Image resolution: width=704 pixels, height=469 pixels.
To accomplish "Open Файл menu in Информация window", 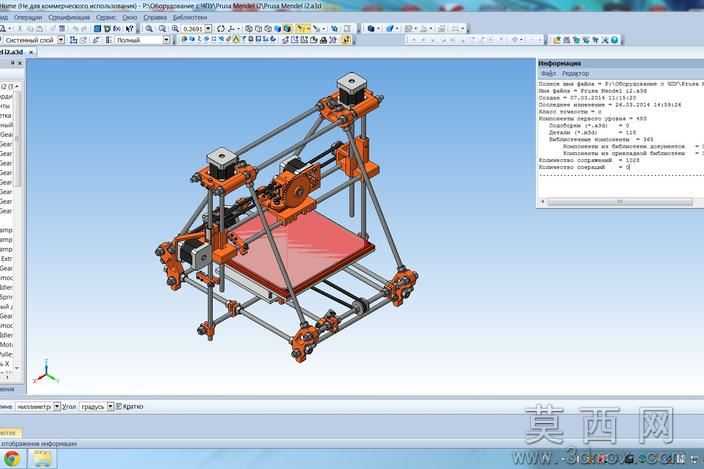I will (548, 73).
